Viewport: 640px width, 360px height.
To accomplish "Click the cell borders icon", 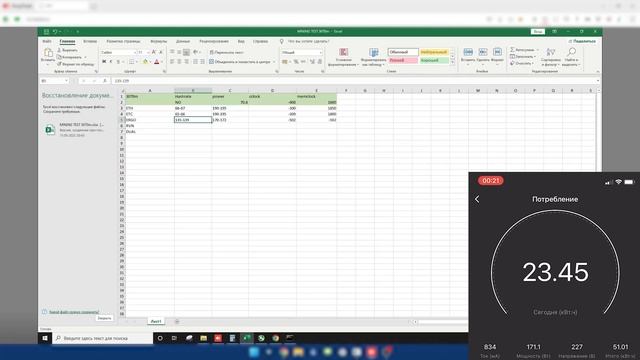I will pos(131,62).
